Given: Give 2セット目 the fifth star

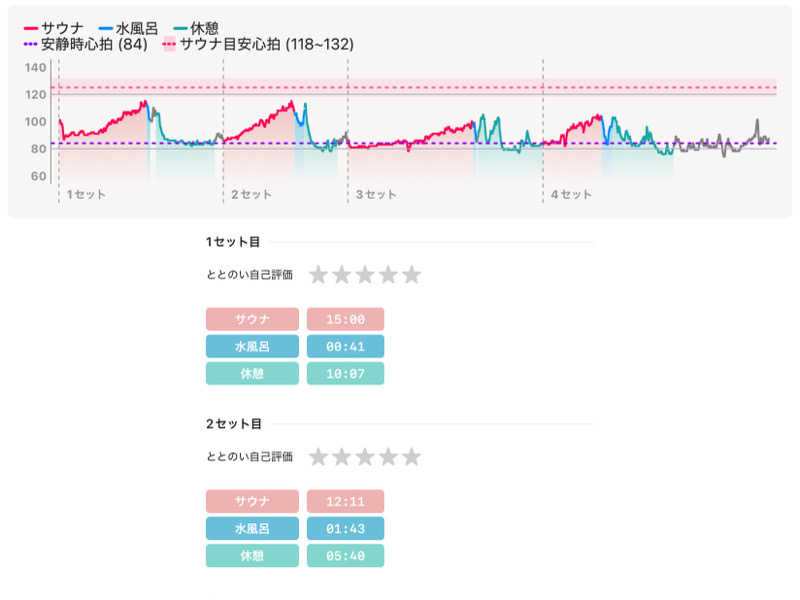Looking at the screenshot, I should coord(411,457).
